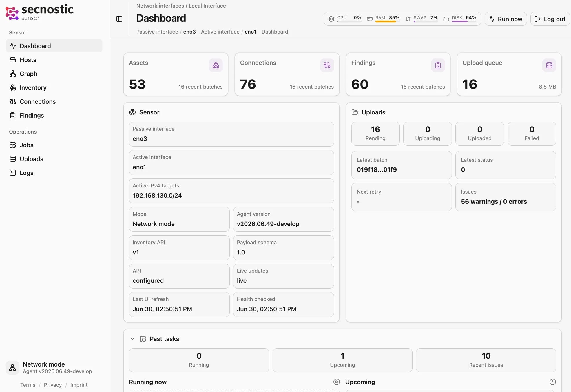Open Connections in sidebar

point(54,101)
